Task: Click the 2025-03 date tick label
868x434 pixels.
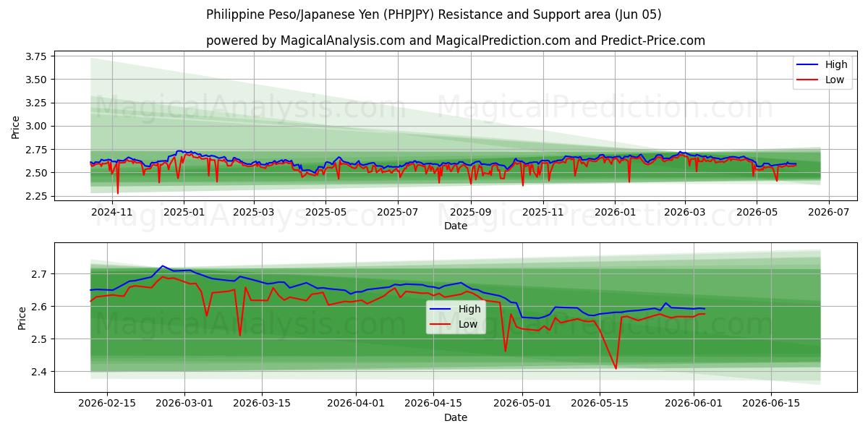Action: tap(254, 212)
